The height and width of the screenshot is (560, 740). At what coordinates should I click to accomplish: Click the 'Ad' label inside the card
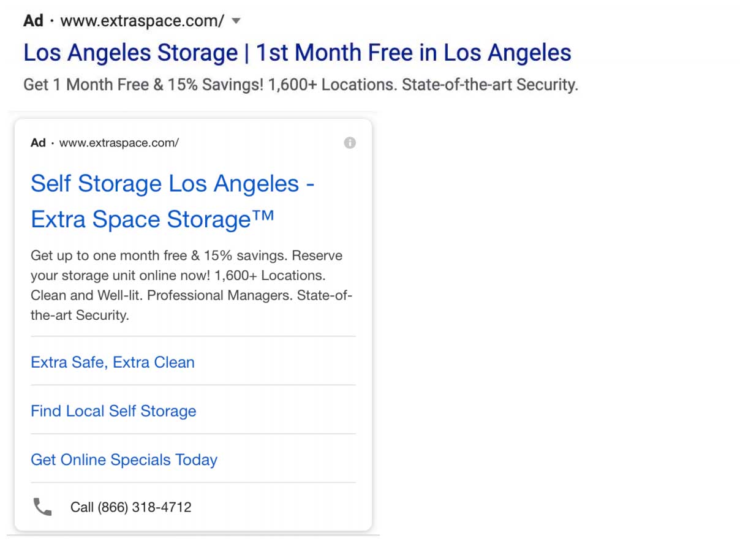point(38,143)
